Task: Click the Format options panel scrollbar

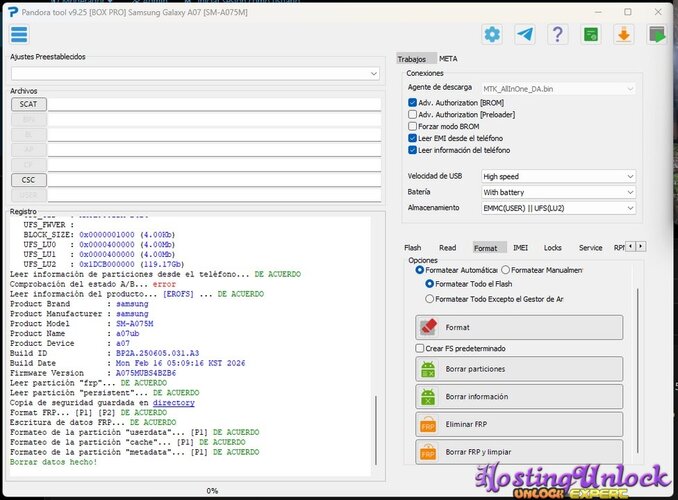Action: pyautogui.click(x=638, y=371)
